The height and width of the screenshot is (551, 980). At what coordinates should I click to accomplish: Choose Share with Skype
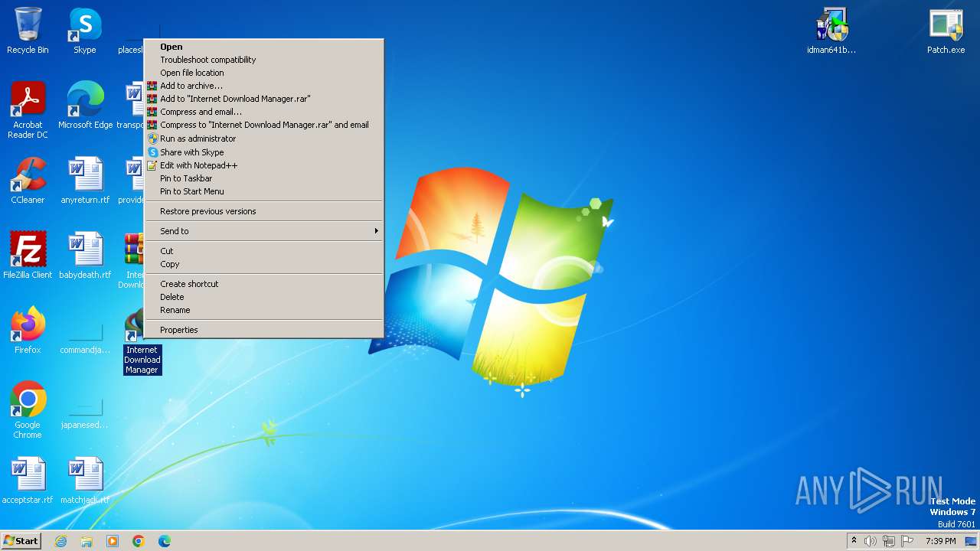click(263, 152)
